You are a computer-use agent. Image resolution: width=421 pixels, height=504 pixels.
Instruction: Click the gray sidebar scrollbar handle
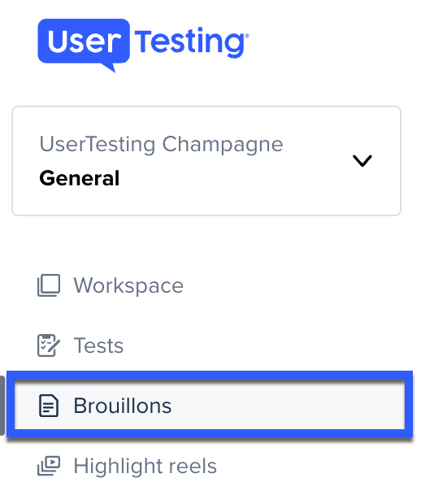pos(2,406)
